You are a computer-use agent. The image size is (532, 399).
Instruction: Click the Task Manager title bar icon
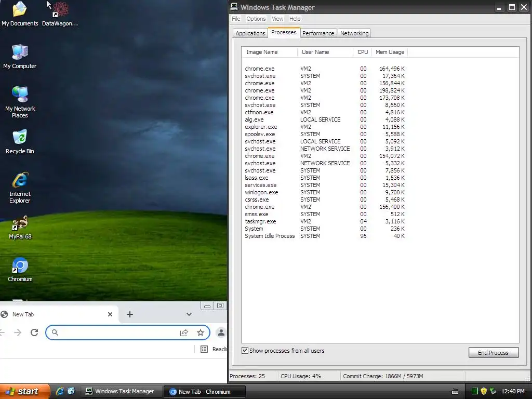234,7
